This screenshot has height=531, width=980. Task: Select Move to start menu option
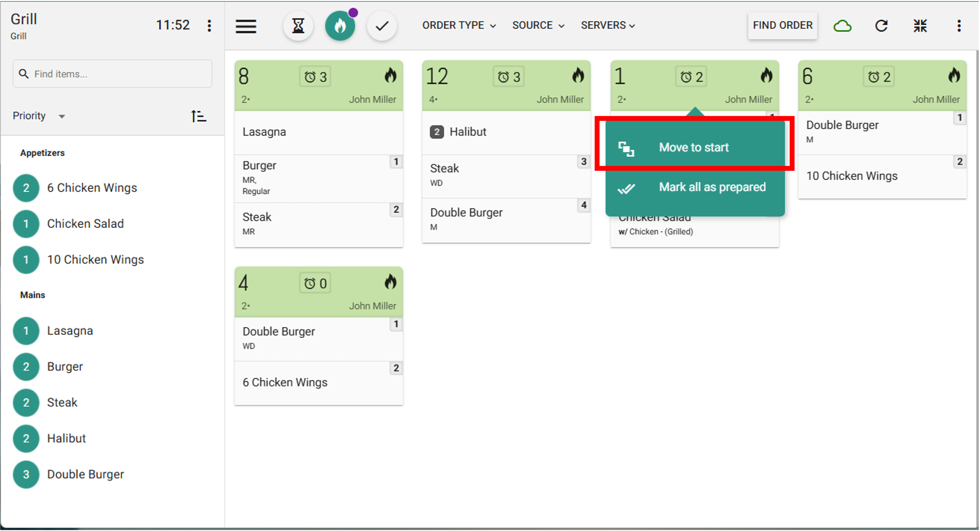click(694, 147)
